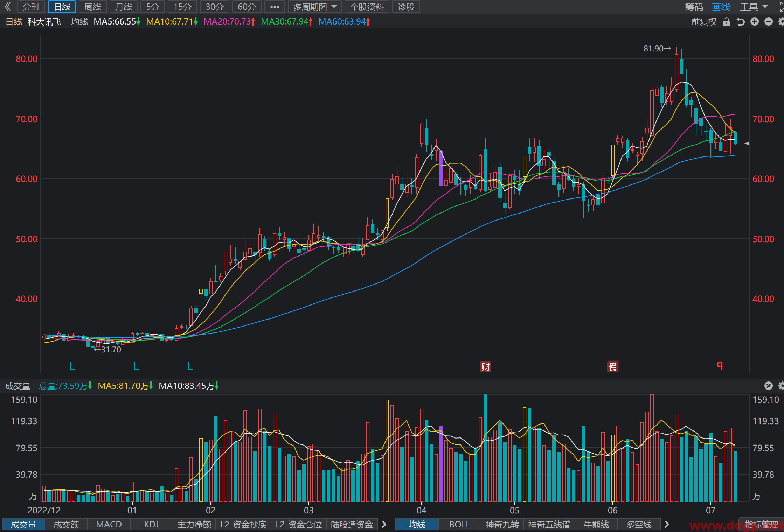This screenshot has height=532, width=784.
Task: Toggle 画线 drawing mode
Action: pyautogui.click(x=721, y=7)
